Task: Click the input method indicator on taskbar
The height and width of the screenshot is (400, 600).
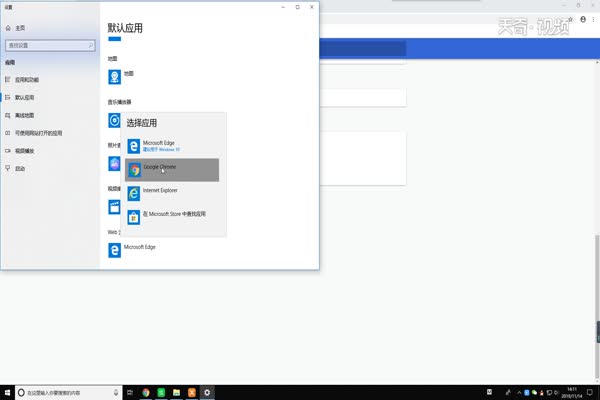Action: [x=489, y=392]
